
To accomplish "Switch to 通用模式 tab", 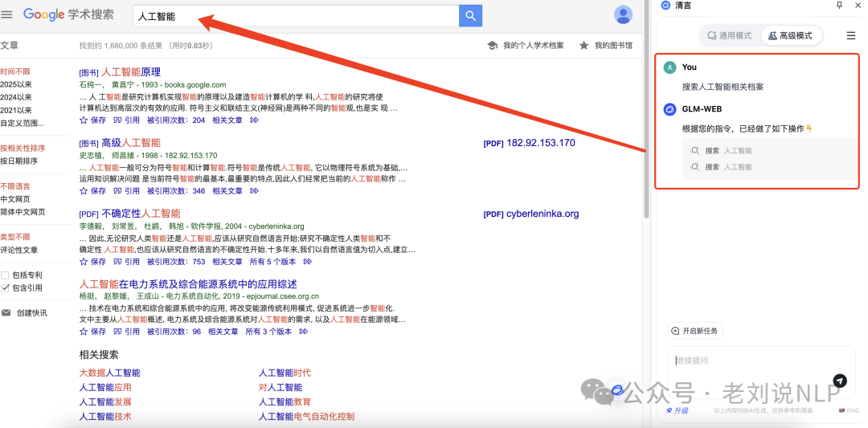I will [x=730, y=36].
